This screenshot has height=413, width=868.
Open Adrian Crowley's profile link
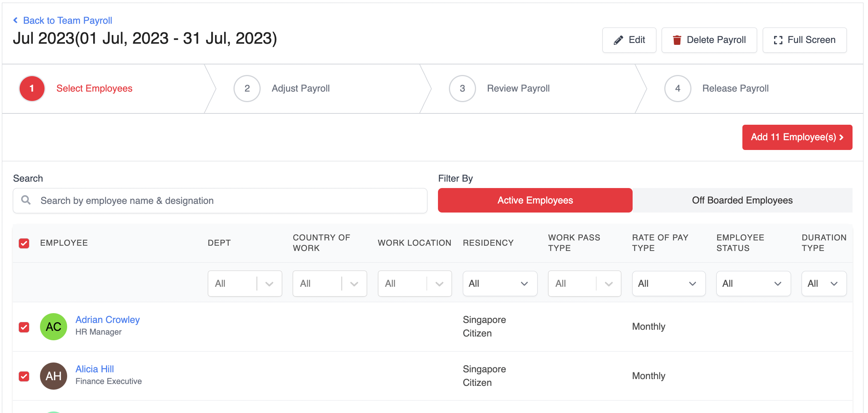(108, 320)
